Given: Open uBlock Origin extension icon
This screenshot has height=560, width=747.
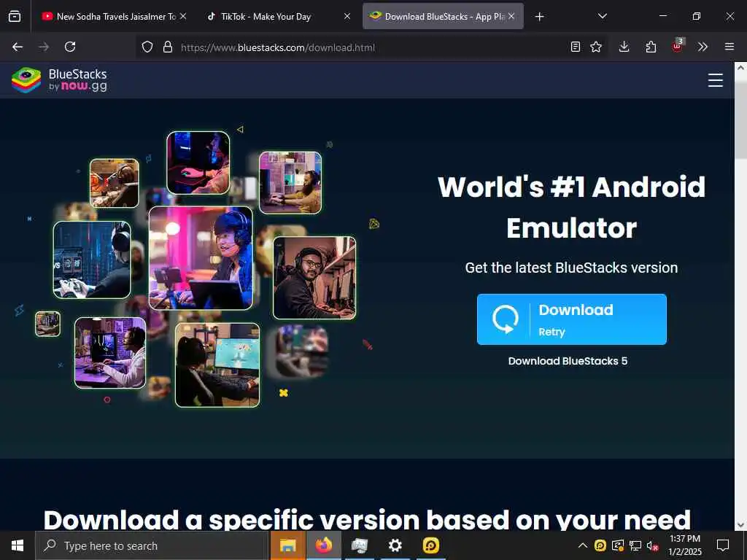Looking at the screenshot, I should (678, 46).
